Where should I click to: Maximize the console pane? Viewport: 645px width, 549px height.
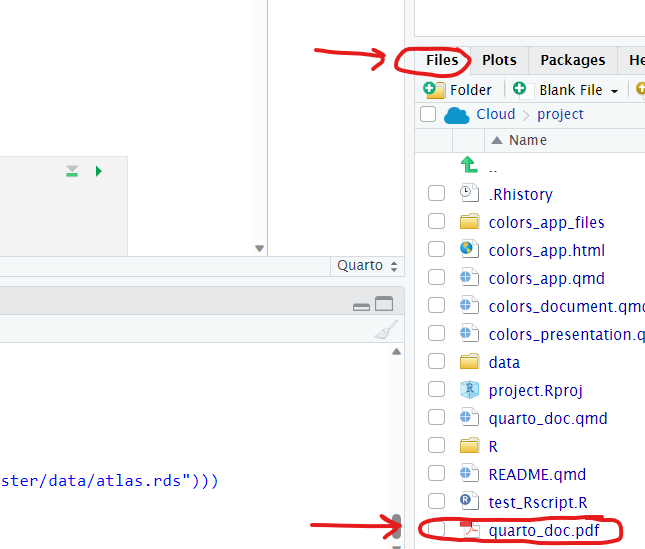[384, 304]
